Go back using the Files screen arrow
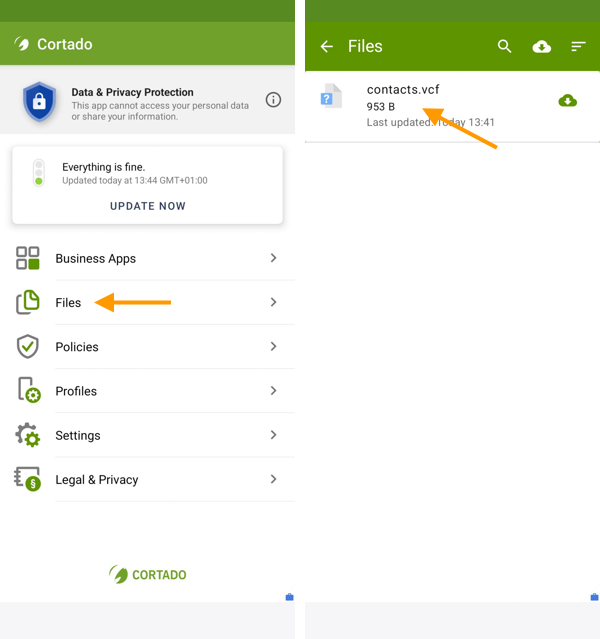 coord(326,46)
